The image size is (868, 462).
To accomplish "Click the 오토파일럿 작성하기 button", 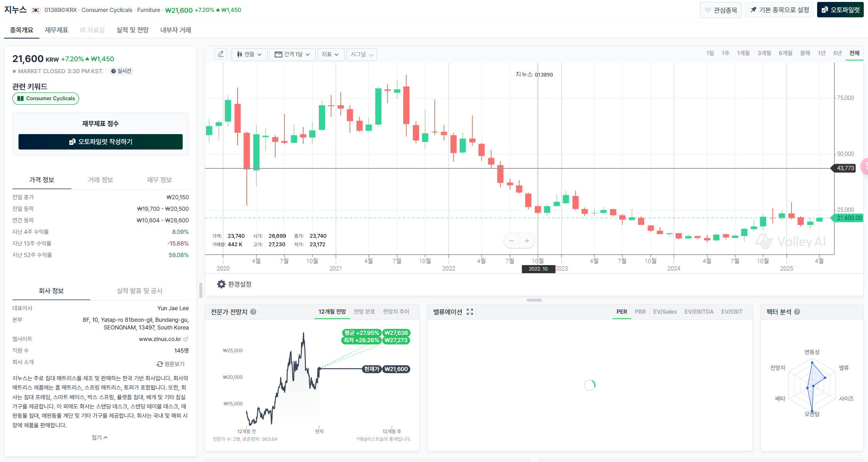I will (x=101, y=142).
